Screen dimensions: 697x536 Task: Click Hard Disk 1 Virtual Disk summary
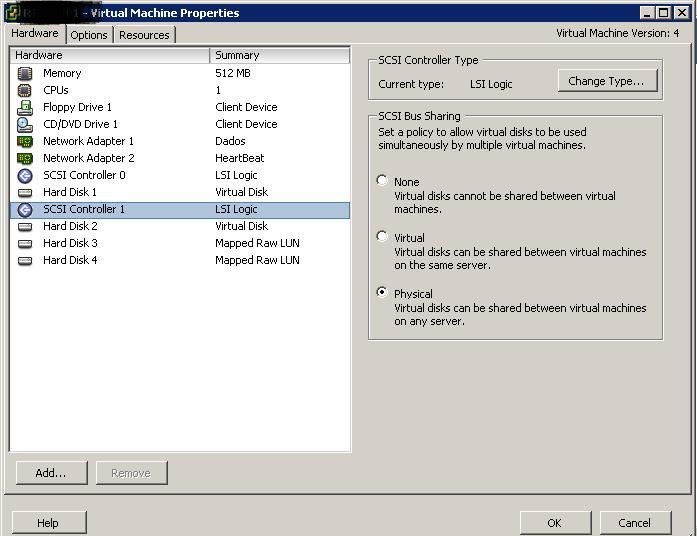241,192
